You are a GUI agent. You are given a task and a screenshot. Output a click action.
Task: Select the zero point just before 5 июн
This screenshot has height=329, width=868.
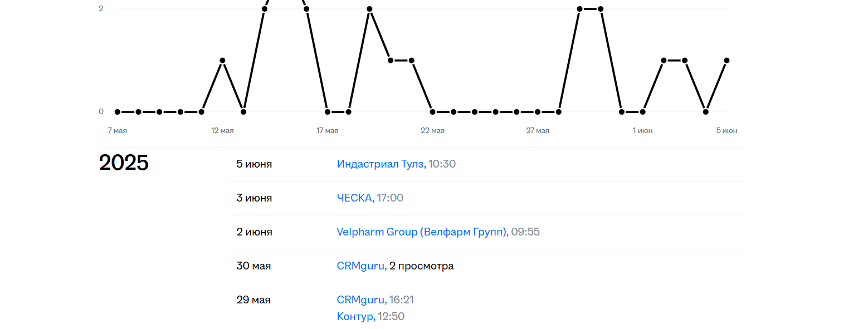[x=706, y=112]
